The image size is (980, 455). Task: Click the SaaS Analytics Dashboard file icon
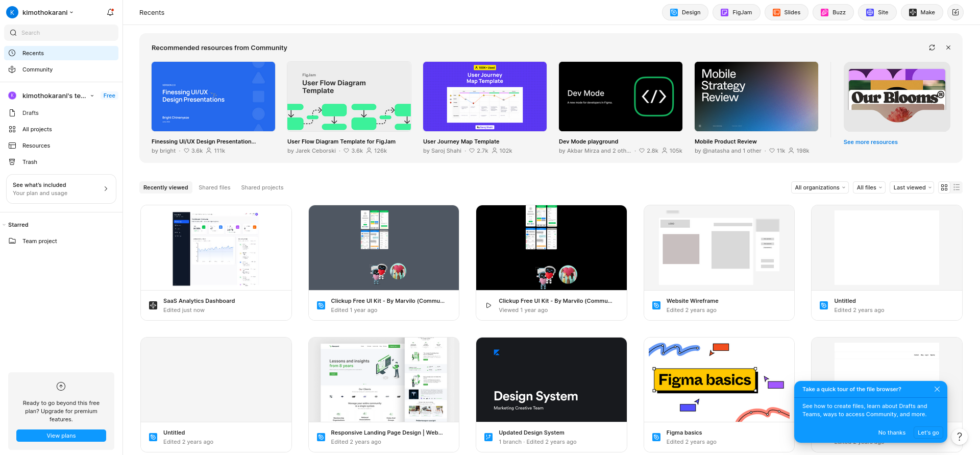tap(153, 305)
